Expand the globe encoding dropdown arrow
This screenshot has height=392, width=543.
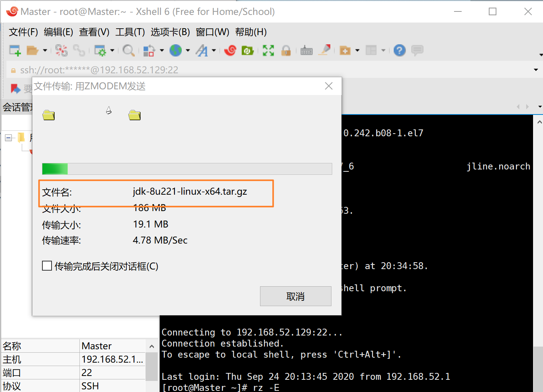pos(188,50)
